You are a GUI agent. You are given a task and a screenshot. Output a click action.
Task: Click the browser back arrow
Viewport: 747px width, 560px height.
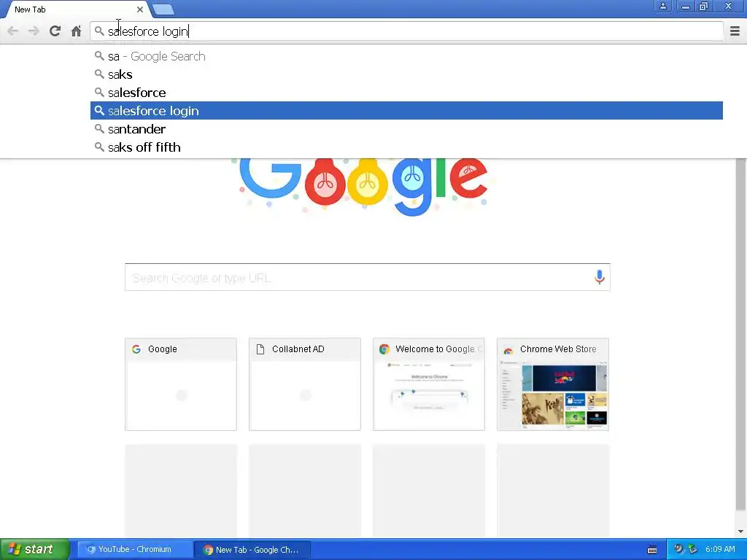pyautogui.click(x=13, y=31)
